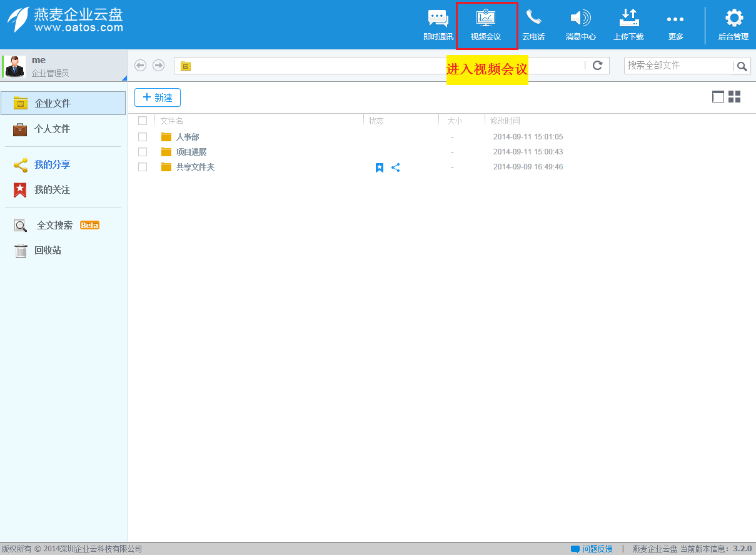This screenshot has height=555, width=756.
Task: Open the 更多 more menu
Action: 675,26
